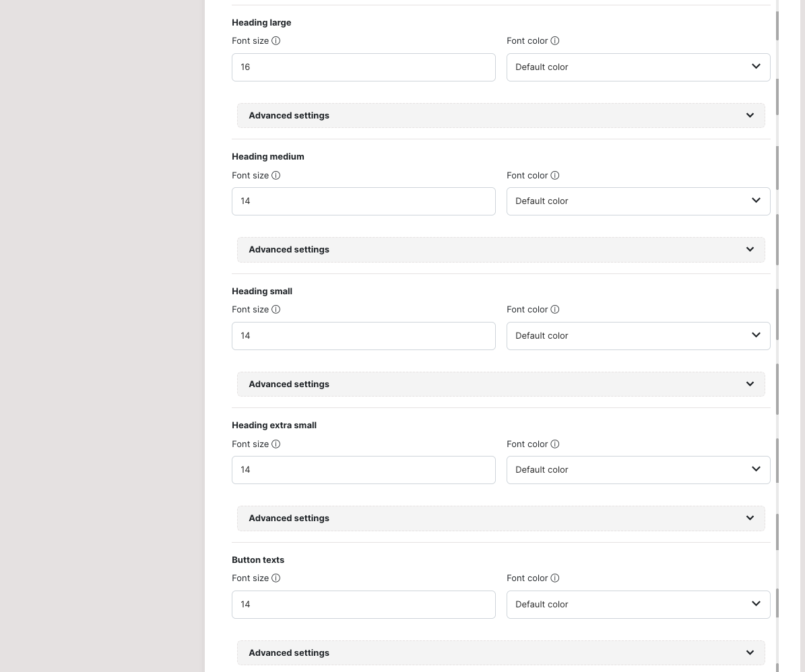Expand Advanced settings under Button texts
This screenshot has width=805, height=672.
click(501, 653)
